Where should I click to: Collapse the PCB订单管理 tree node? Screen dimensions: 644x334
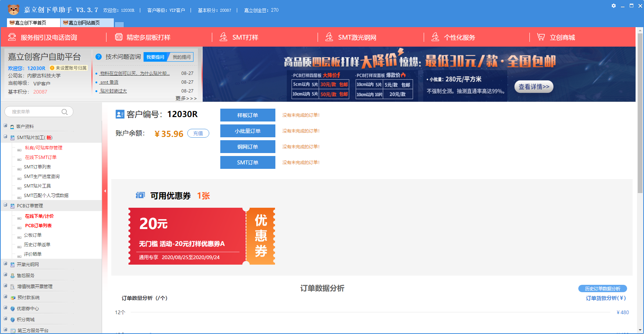(x=5, y=205)
